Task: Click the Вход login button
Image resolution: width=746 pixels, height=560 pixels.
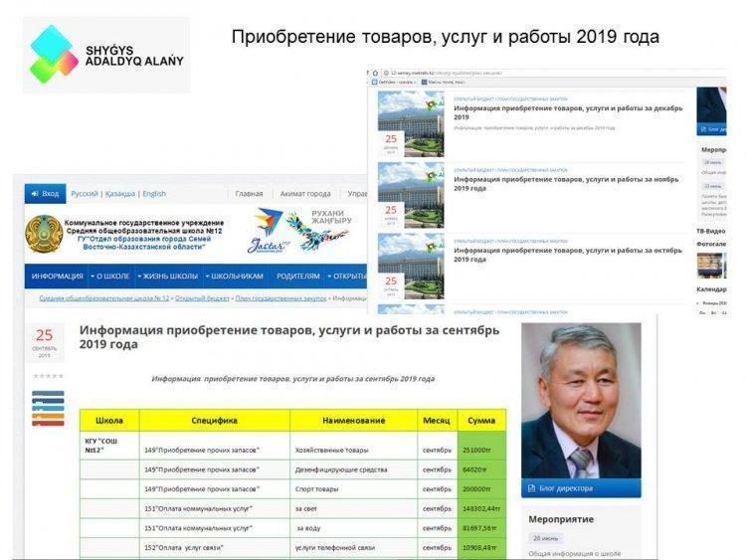Action: tap(45, 194)
